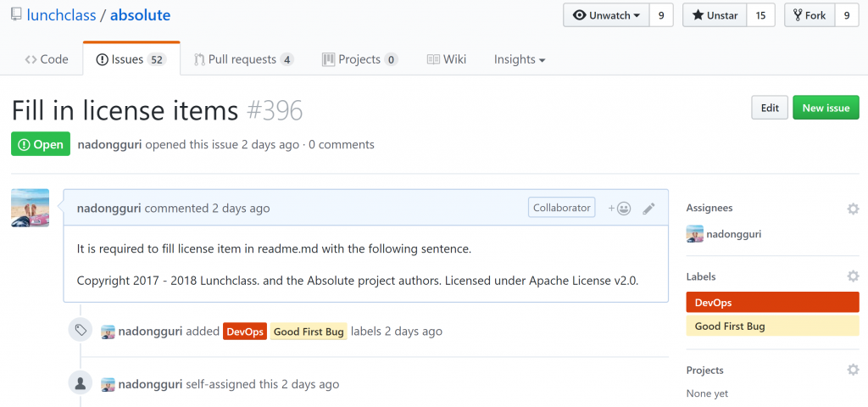Click the large nadongguri avatar beside the comment
Viewport: 868px width, 407px height.
30,208
